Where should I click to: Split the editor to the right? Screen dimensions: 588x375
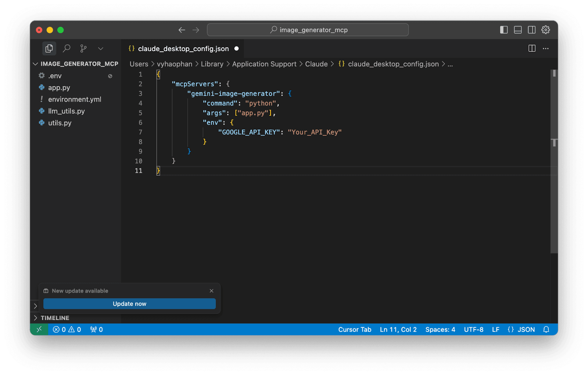tap(532, 49)
